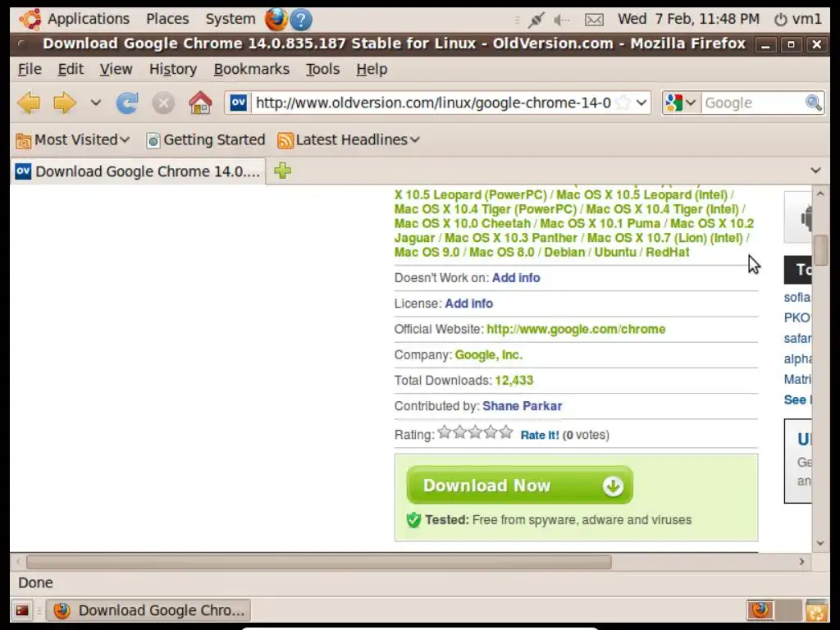Click the Total Downloads 12,433 value
The width and height of the screenshot is (840, 630).
click(x=514, y=381)
